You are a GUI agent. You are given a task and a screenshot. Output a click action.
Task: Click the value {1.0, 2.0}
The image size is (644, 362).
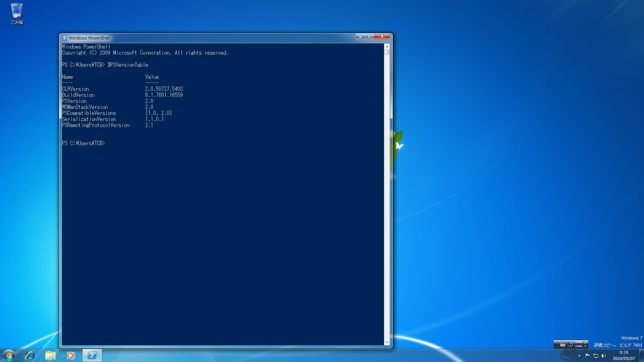[159, 113]
